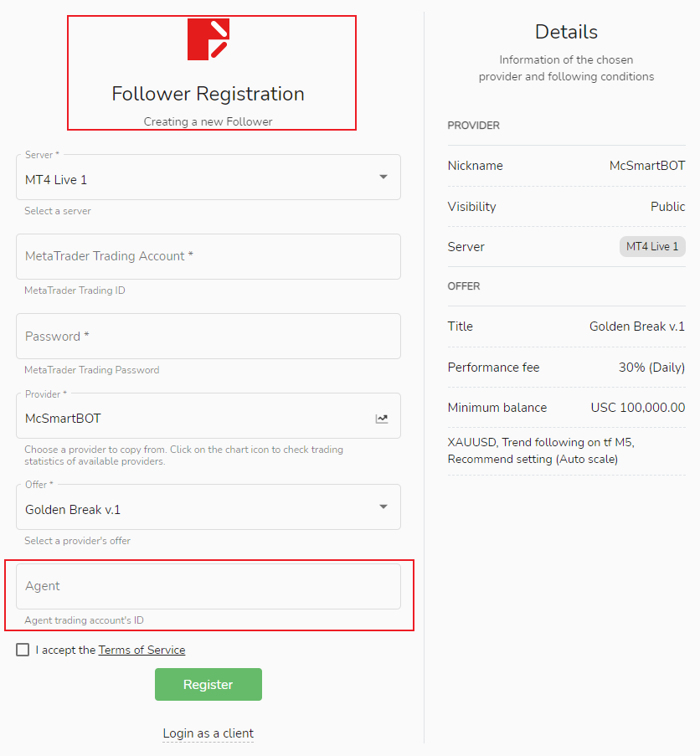Expand the Server dropdown arrow
The image size is (700, 756).
[383, 177]
